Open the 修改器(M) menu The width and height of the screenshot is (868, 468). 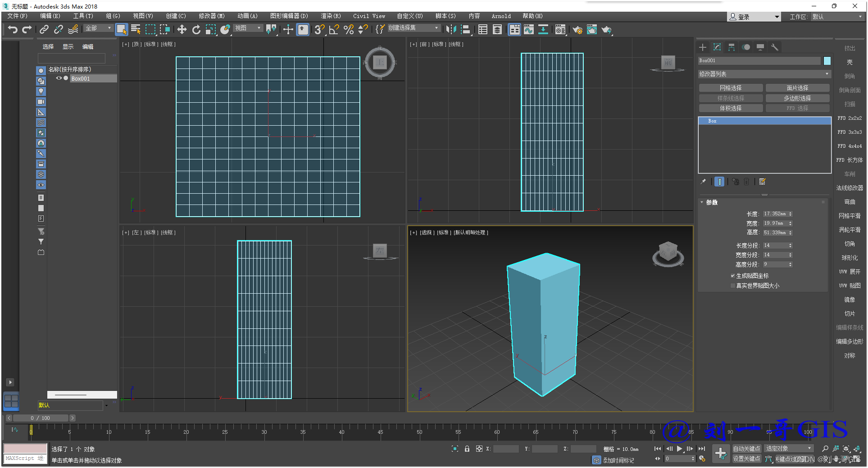click(211, 16)
